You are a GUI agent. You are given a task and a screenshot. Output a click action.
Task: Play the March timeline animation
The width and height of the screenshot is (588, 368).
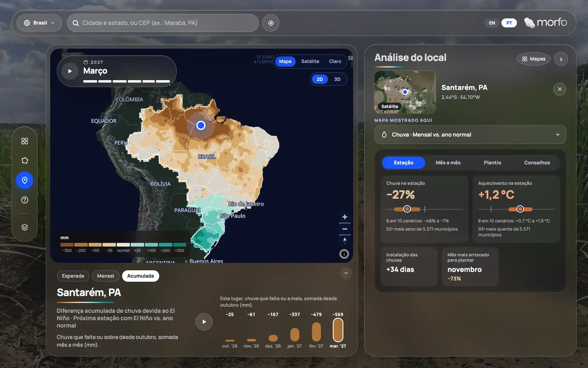(70, 71)
